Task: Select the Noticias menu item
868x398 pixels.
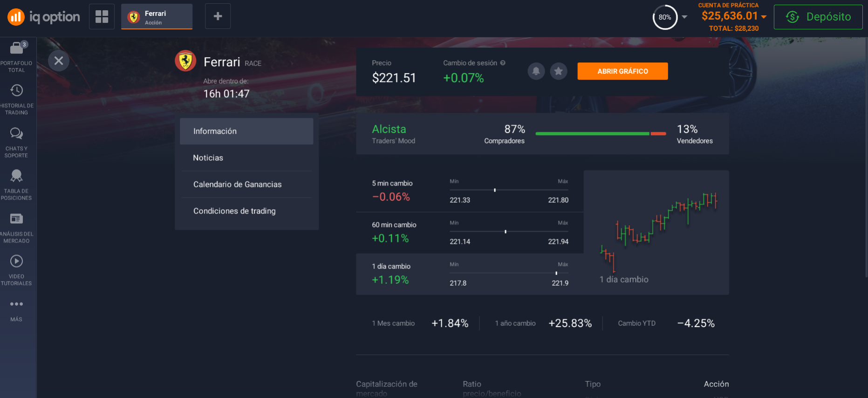Action: [x=246, y=158]
